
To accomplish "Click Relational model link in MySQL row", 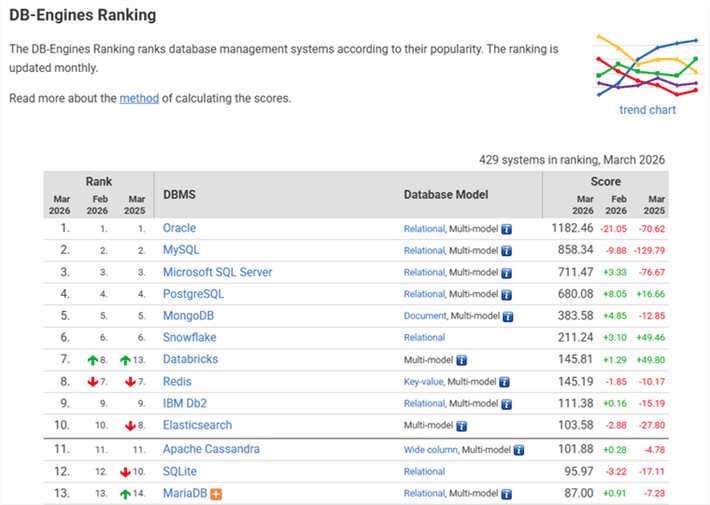I will click(x=424, y=250).
